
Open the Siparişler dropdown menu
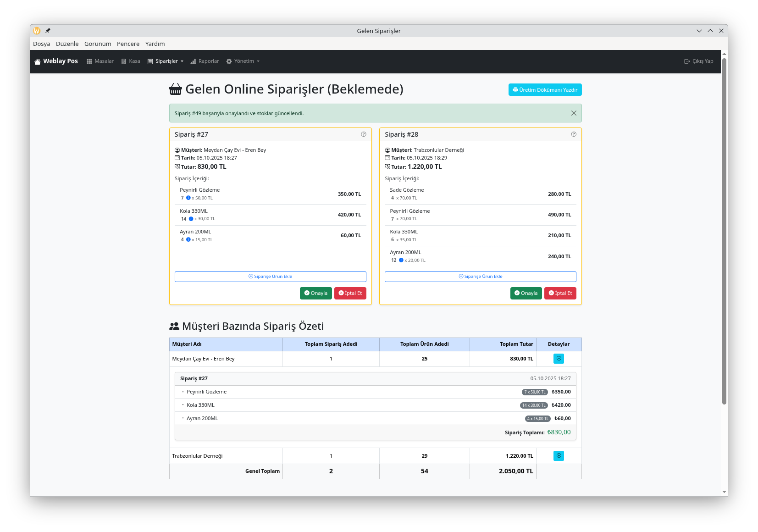(x=166, y=61)
